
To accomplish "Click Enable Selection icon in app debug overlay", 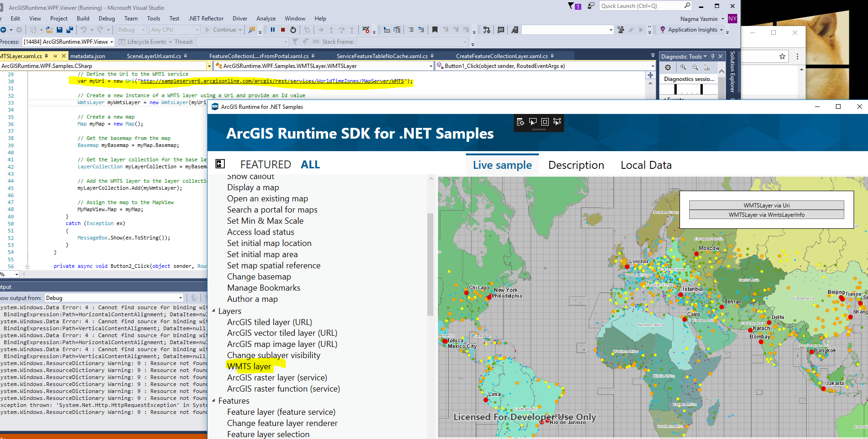I will pyautogui.click(x=533, y=122).
